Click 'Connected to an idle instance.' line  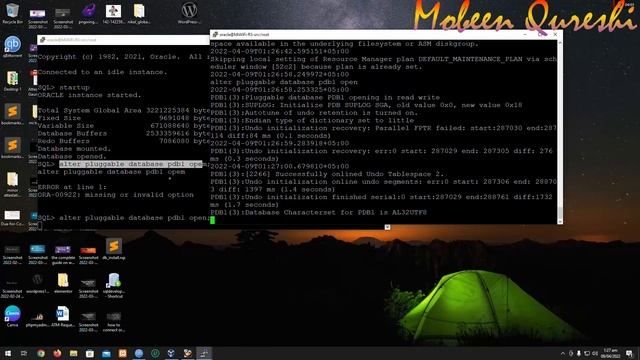(102, 72)
